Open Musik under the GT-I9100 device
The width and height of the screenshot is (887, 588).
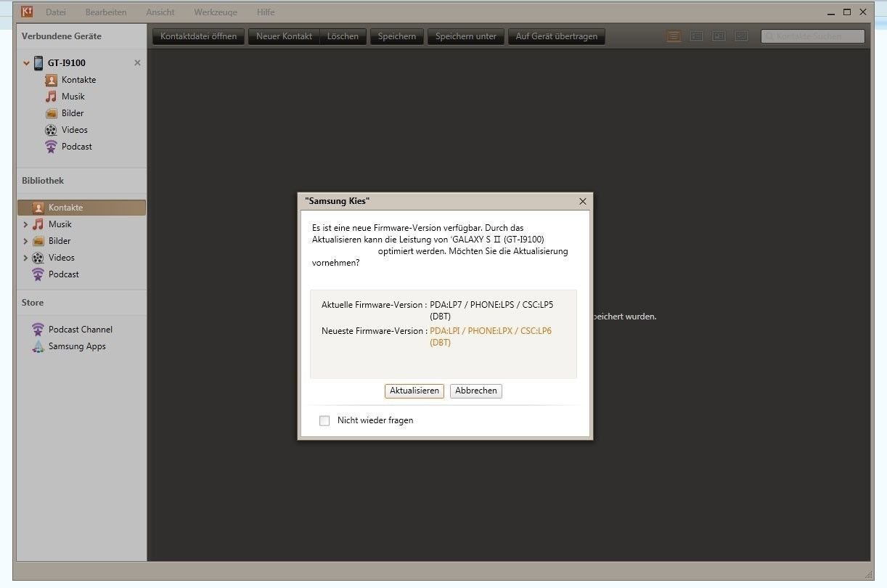point(73,97)
